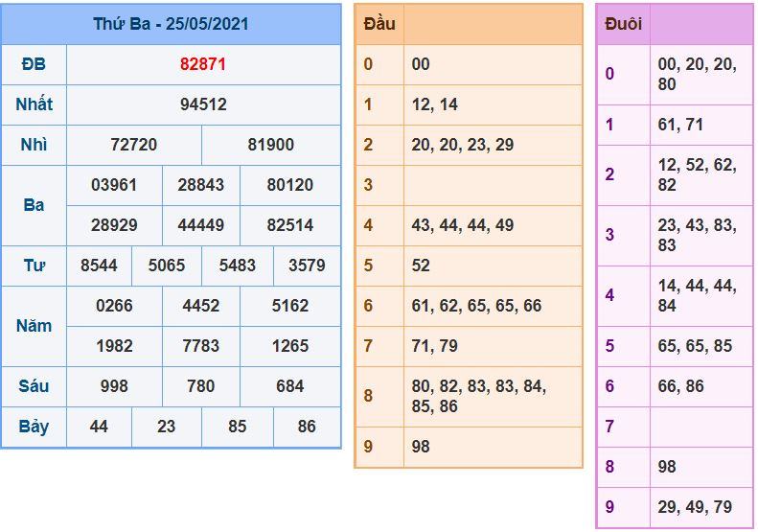
Task: Click the ĐB row label
Action: [x=34, y=64]
